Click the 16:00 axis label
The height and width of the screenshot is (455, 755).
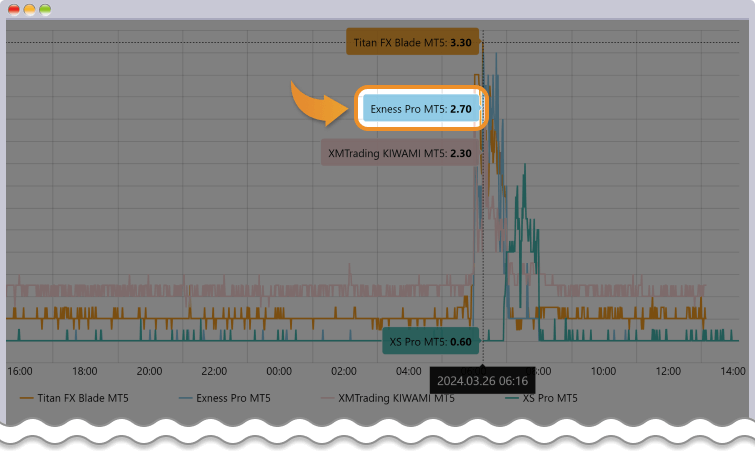click(20, 371)
